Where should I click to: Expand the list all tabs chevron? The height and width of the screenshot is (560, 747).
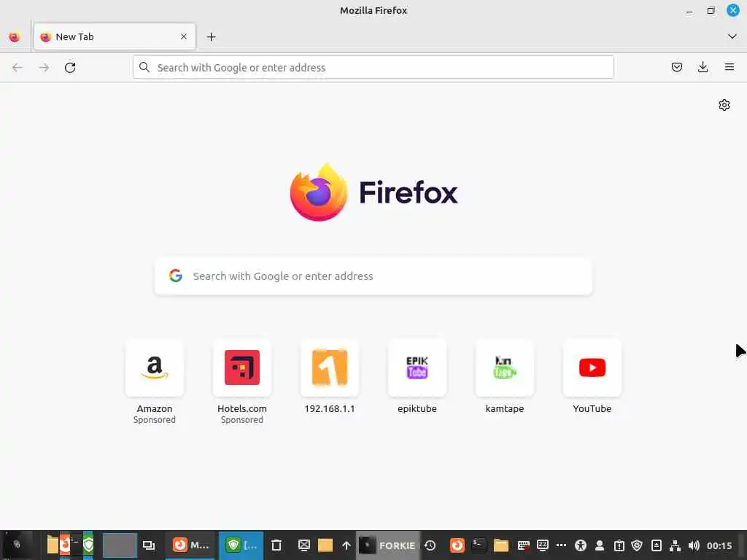[x=732, y=36]
